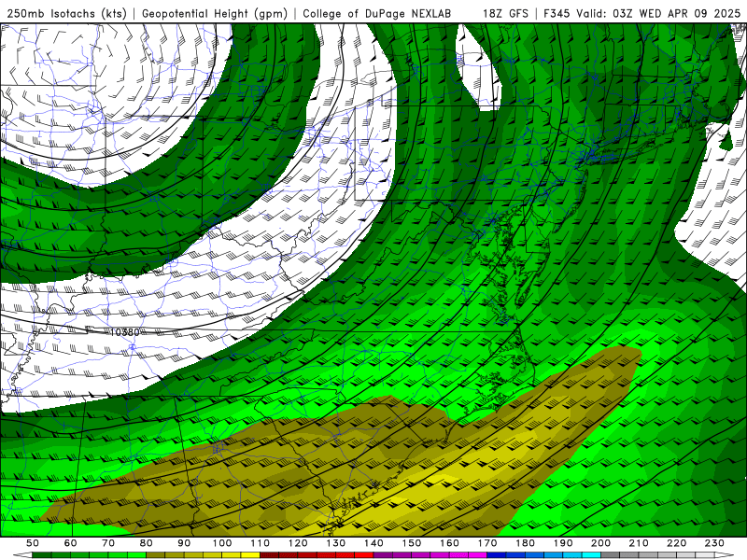Click the 170 knot legend value

point(487,543)
